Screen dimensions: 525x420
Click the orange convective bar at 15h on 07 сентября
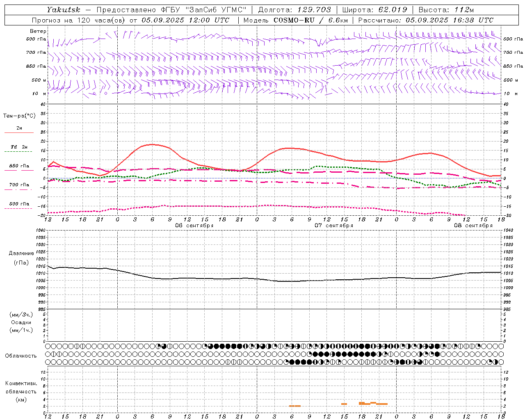(344, 404)
